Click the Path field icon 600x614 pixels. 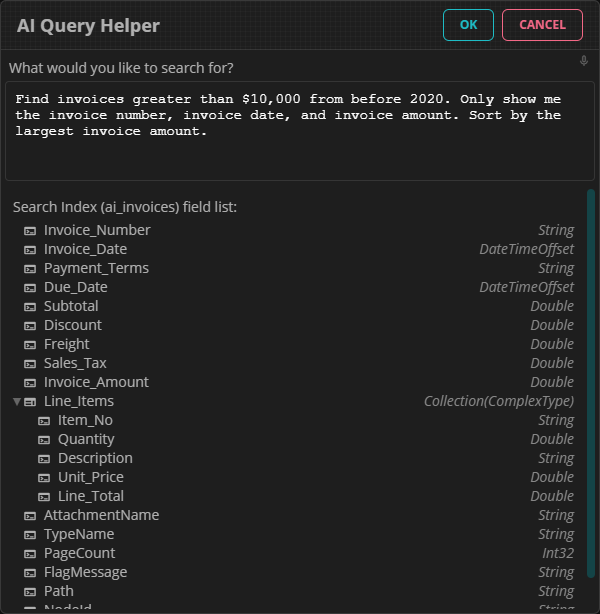[x=30, y=592]
